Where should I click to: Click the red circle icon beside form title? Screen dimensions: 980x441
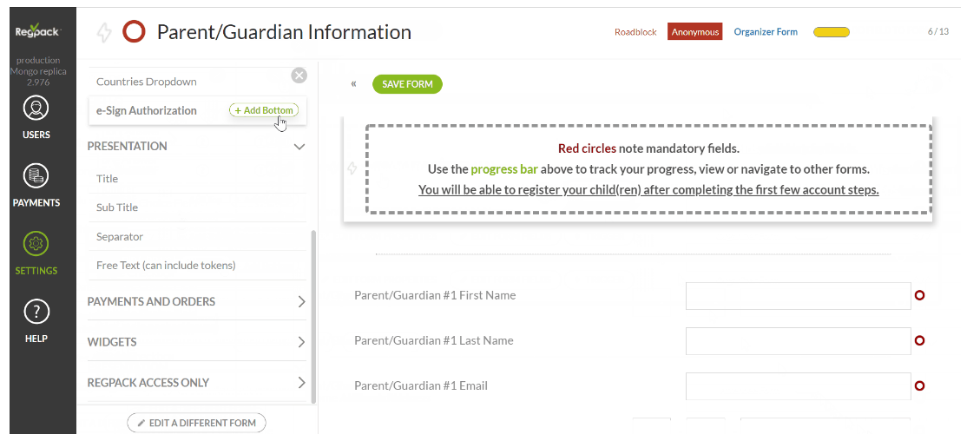coord(134,32)
